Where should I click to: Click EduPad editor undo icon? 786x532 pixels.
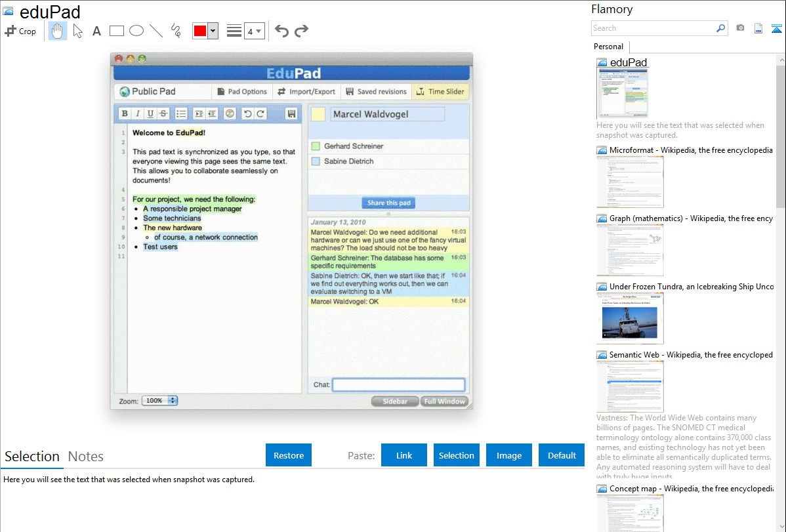[247, 114]
